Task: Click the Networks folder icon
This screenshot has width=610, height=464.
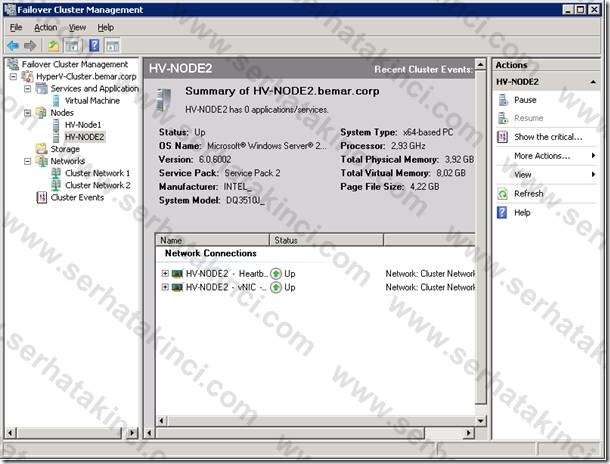Action: (x=41, y=161)
